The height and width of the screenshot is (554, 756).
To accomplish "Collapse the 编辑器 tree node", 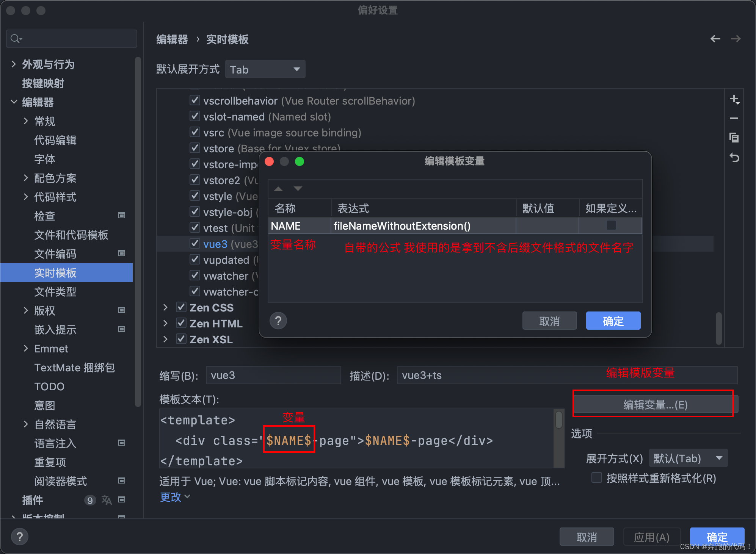I will coord(14,102).
